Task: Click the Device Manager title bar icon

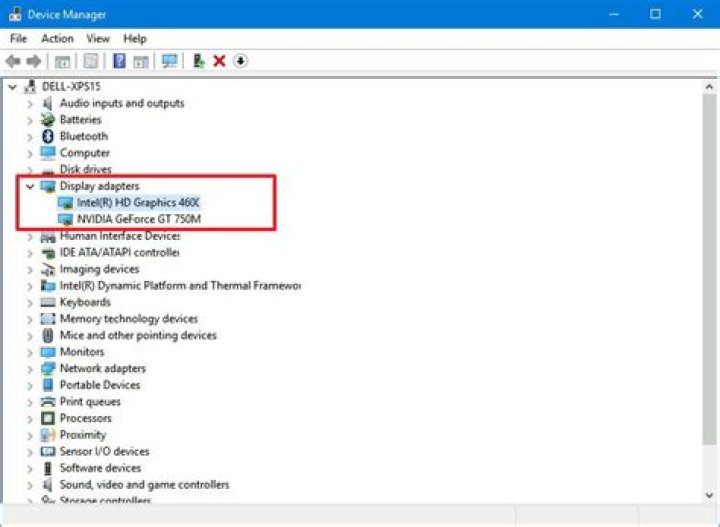Action: (15, 14)
